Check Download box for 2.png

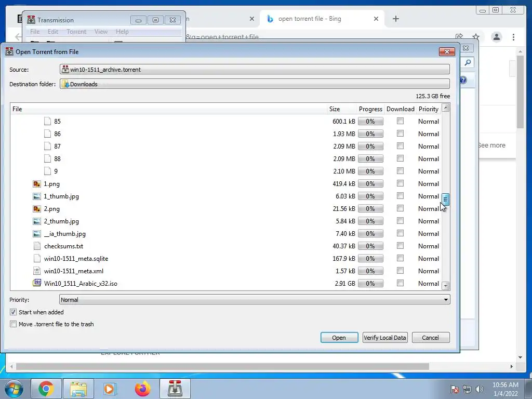click(401, 208)
